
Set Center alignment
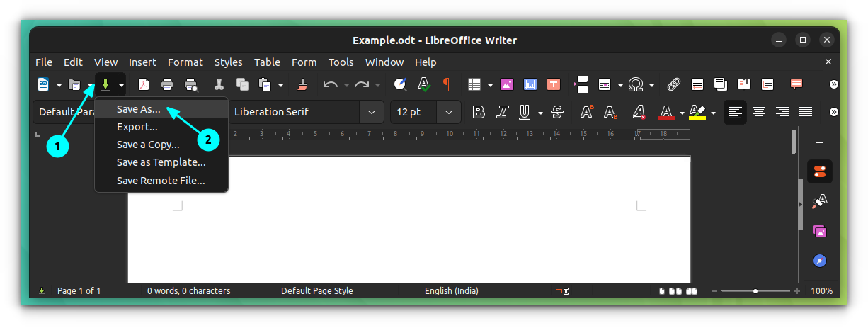(759, 112)
